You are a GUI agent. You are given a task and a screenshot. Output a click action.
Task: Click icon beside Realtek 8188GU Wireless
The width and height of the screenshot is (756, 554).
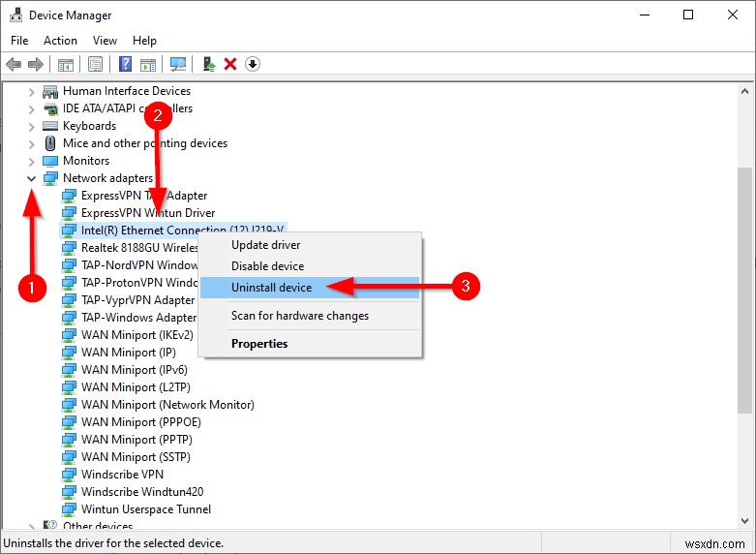69,248
